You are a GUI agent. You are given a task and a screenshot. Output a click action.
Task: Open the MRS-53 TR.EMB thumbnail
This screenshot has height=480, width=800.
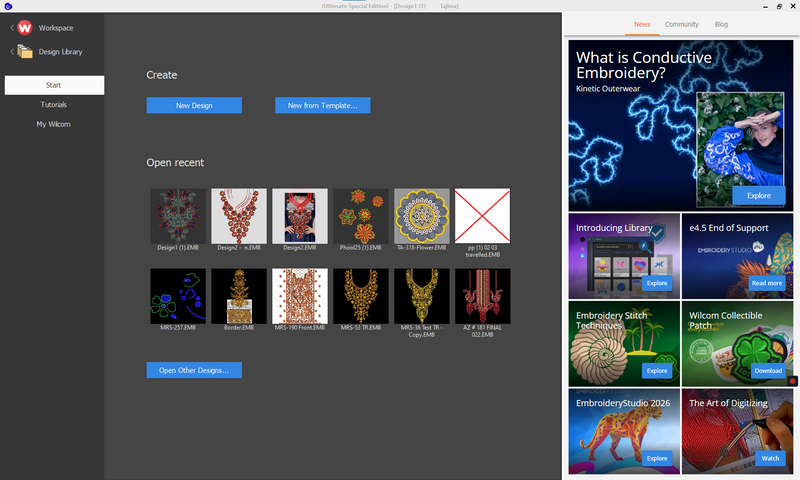click(x=361, y=296)
